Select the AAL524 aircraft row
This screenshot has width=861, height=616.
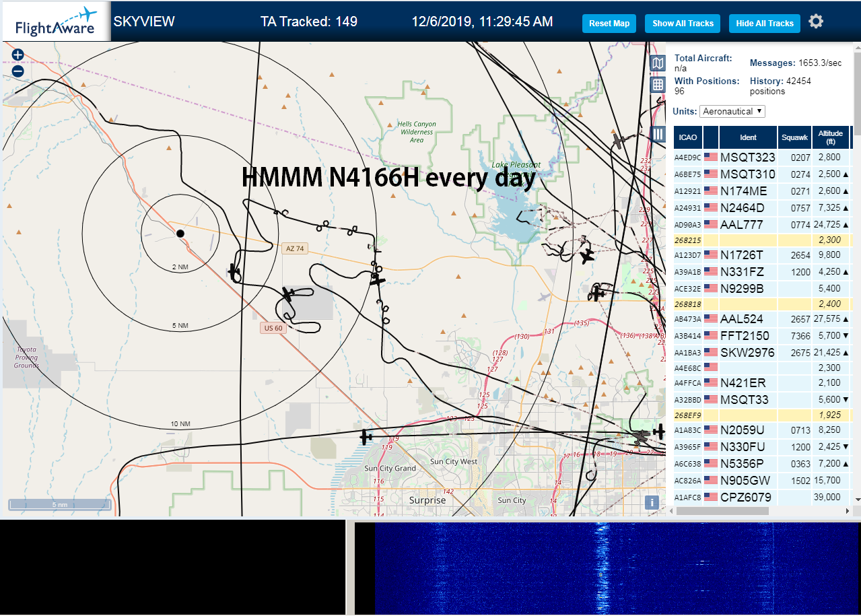(x=762, y=319)
